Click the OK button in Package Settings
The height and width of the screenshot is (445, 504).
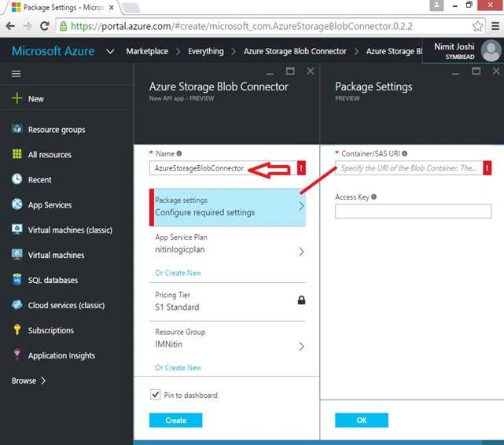click(x=362, y=421)
